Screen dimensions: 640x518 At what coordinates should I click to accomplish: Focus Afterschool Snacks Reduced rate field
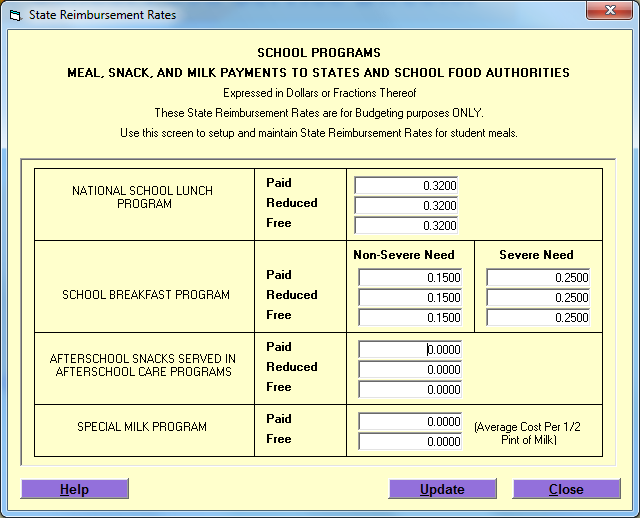[x=410, y=370]
